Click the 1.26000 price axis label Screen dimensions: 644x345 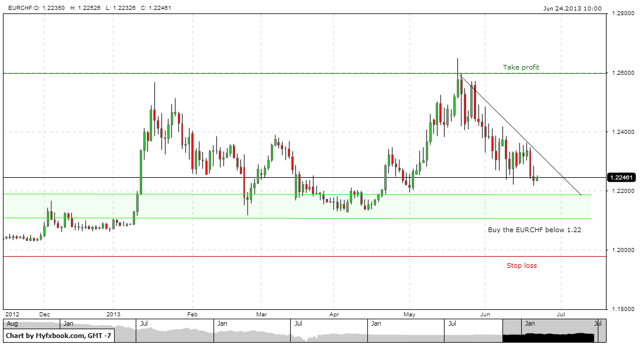622,73
